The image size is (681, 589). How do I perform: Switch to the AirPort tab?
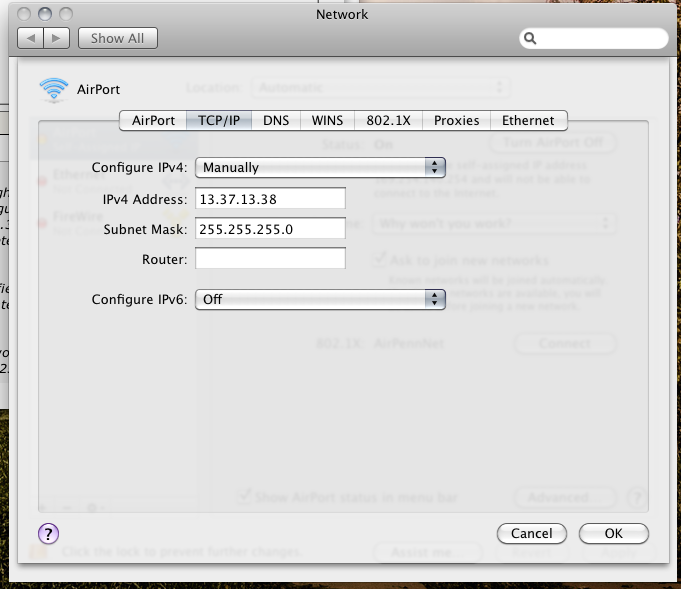coord(153,120)
